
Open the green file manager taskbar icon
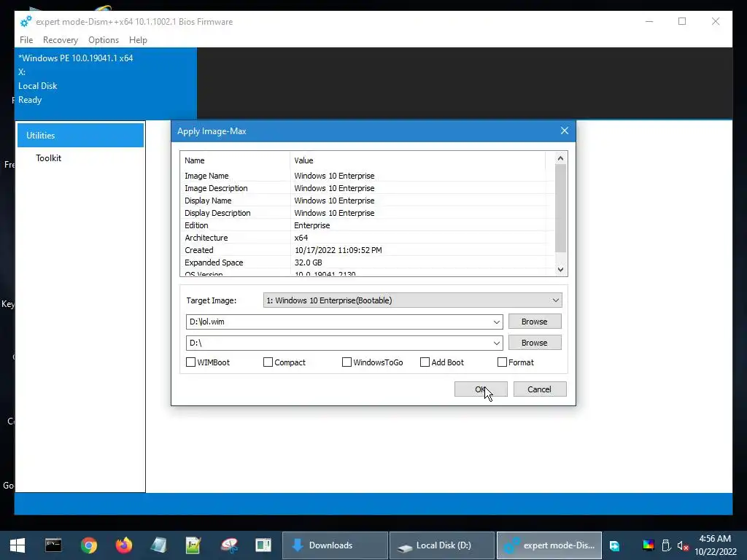pos(263,545)
